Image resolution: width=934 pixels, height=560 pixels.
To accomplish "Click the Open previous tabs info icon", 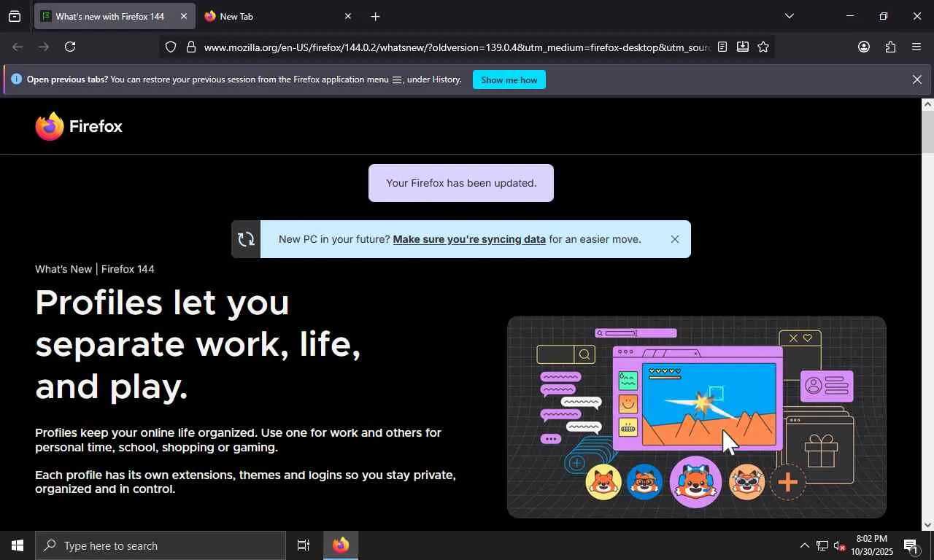I will tap(16, 79).
